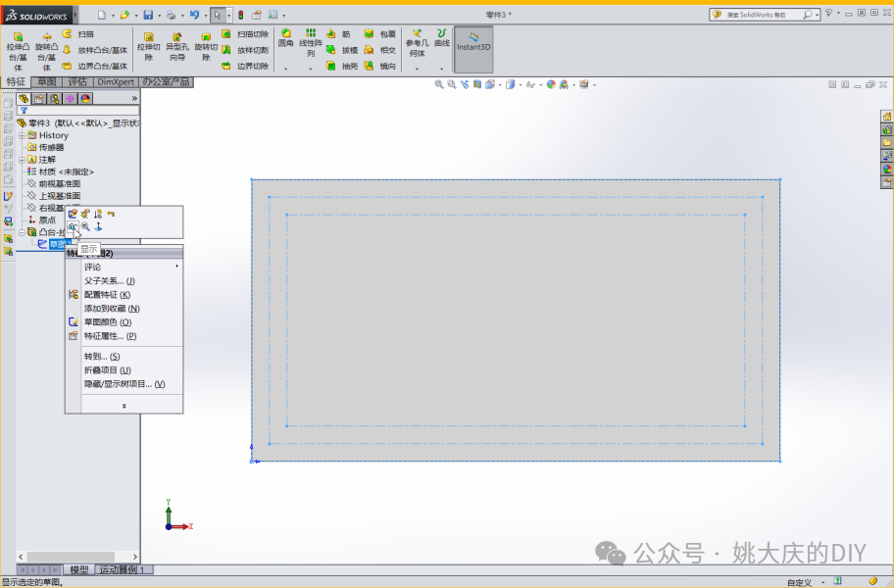894x588 pixels.
Task: Click the Fillet (圆角) tool icon
Action: click(x=285, y=41)
